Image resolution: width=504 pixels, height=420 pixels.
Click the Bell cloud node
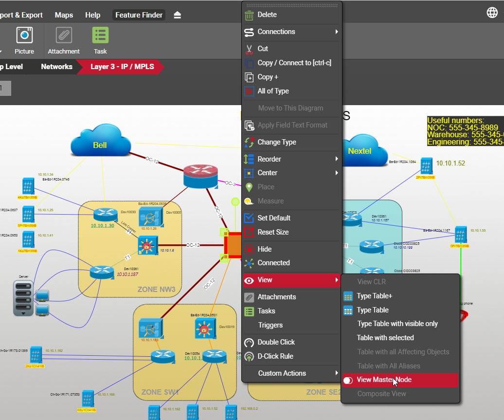[x=100, y=142]
